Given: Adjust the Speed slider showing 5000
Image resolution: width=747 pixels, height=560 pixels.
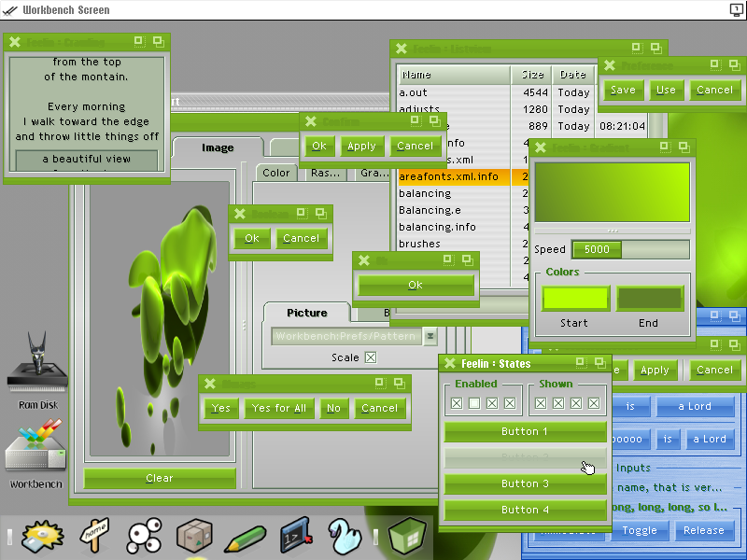Looking at the screenshot, I should (631, 249).
